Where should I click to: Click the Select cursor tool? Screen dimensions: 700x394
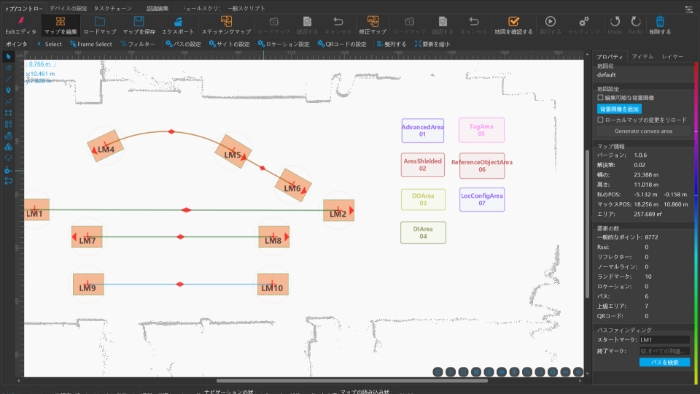pos(49,44)
